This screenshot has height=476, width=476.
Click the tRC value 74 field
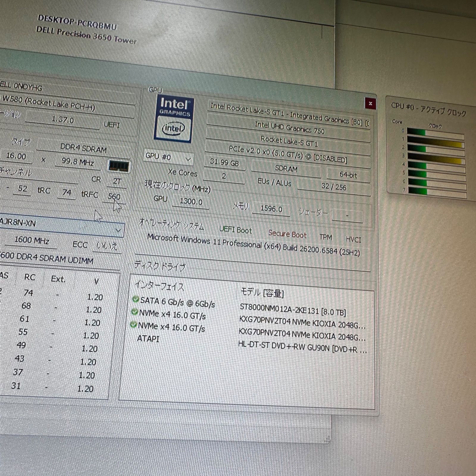(67, 192)
